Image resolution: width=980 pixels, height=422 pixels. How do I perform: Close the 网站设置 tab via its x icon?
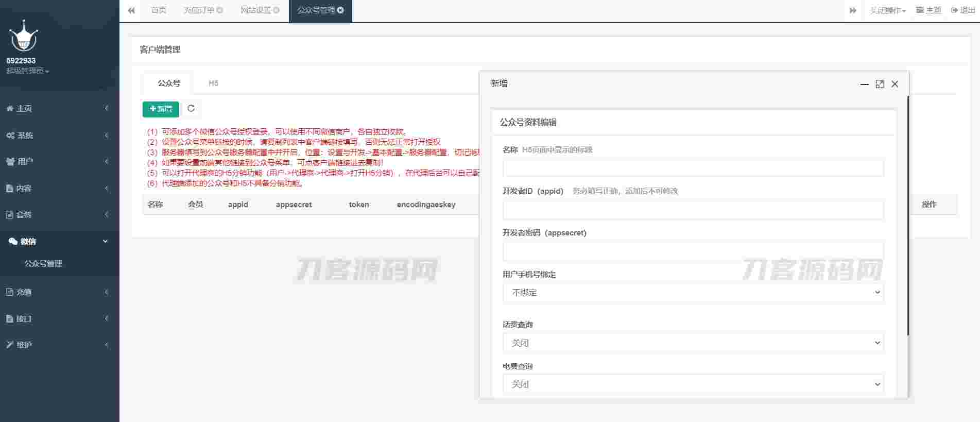coord(277,10)
